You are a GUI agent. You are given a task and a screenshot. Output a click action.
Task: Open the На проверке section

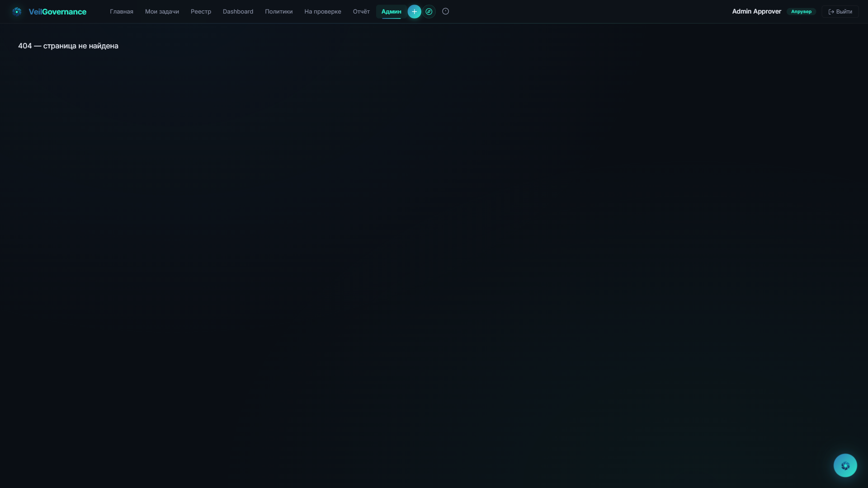[x=322, y=12]
